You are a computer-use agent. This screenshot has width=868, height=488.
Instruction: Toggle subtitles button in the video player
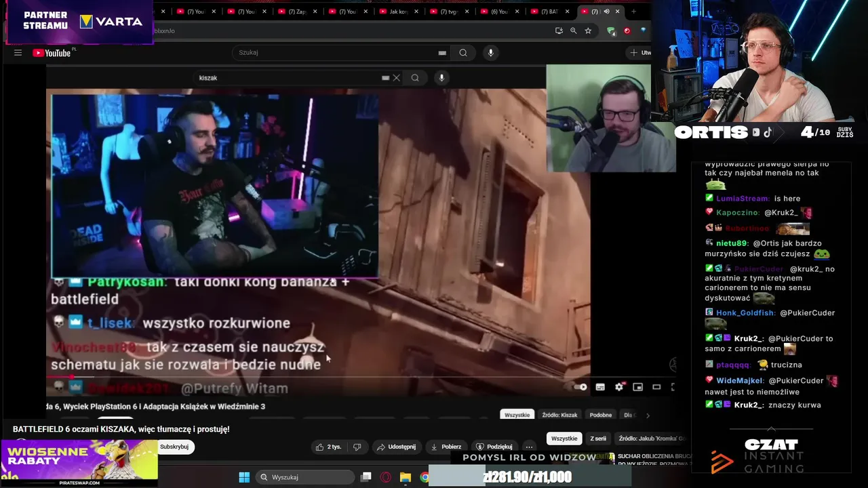(600, 387)
